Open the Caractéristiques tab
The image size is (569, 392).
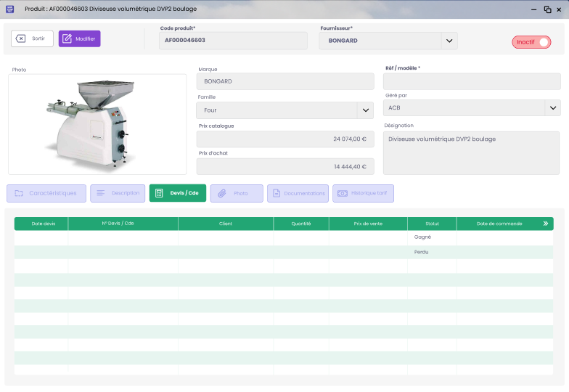tap(46, 193)
